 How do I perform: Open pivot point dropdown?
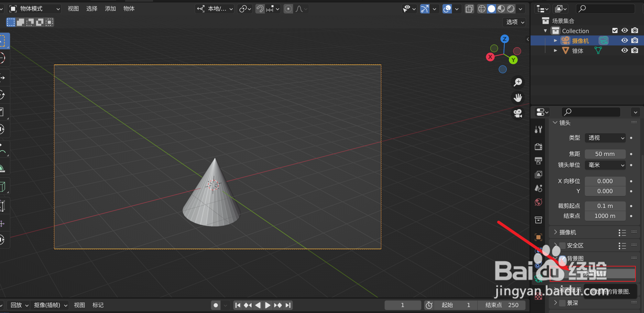click(245, 9)
